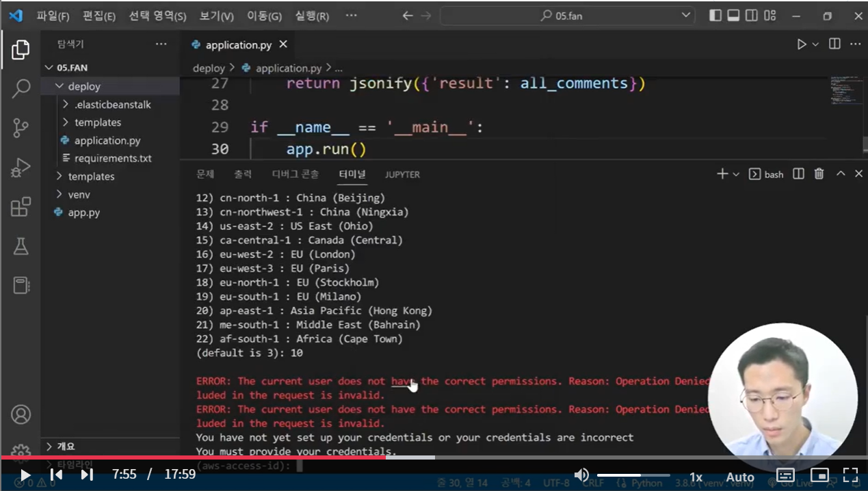Open the Testing flask view
The height and width of the screenshot is (491, 868).
21,246
